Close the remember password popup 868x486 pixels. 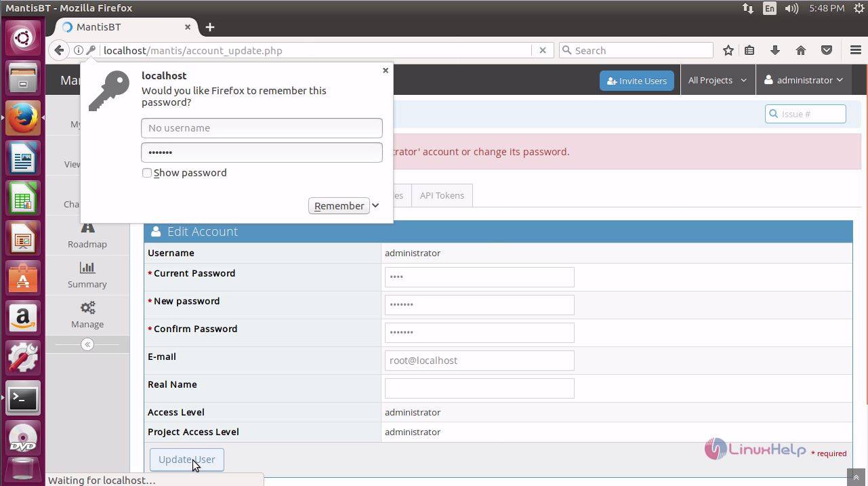coord(386,70)
